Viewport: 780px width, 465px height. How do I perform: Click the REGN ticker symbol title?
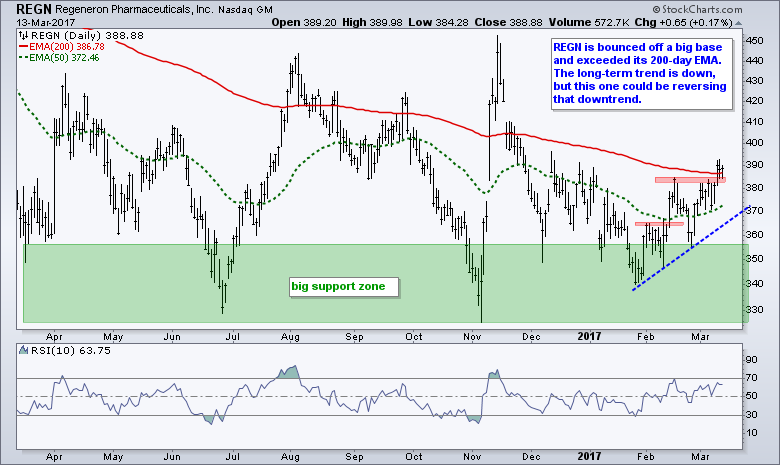click(33, 9)
